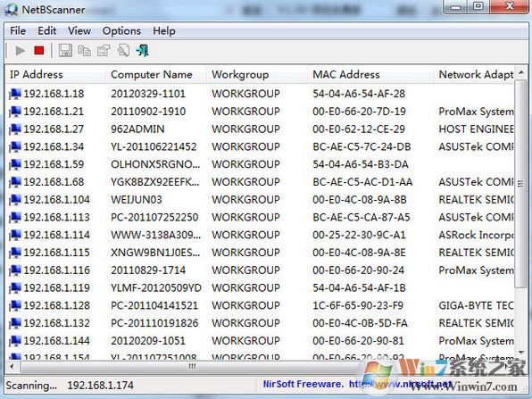Select computer name 20120329-1101
532x399 pixels.
pos(148,94)
